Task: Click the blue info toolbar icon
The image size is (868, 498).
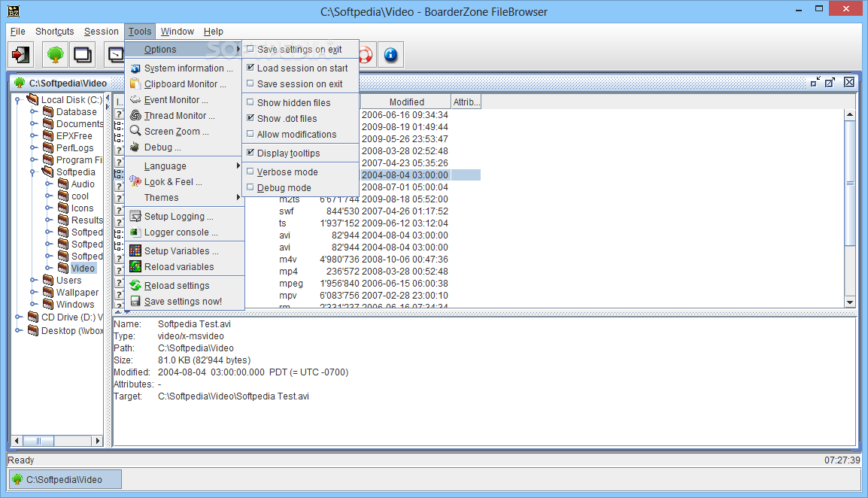Action: tap(391, 54)
